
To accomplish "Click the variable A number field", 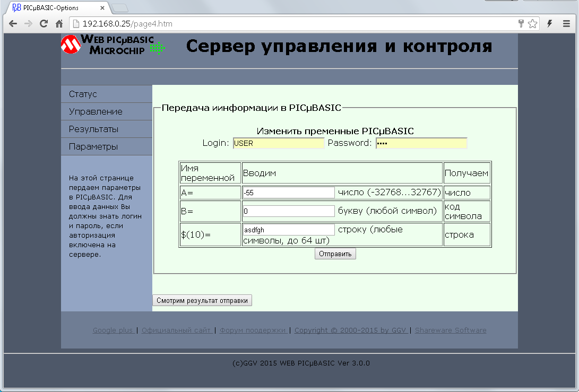I will click(289, 193).
